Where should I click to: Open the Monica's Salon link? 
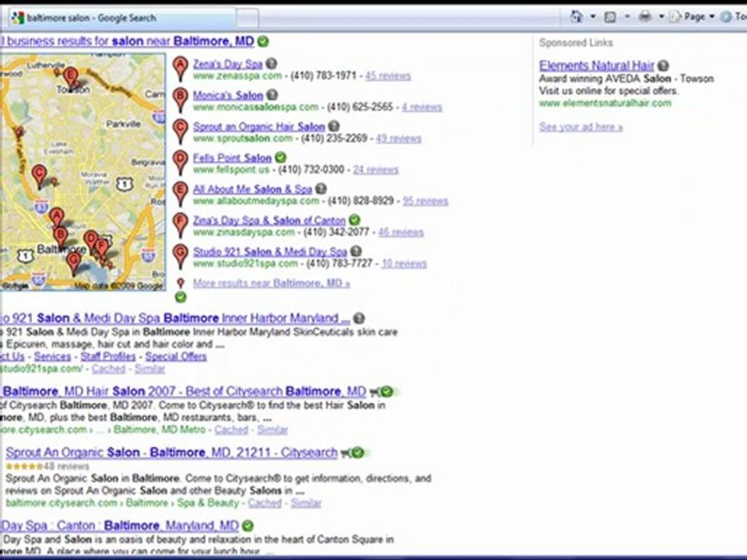[228, 95]
